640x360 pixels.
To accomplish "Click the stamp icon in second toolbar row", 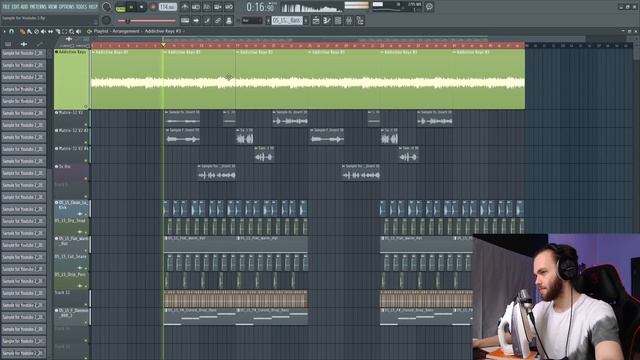I will click(229, 20).
